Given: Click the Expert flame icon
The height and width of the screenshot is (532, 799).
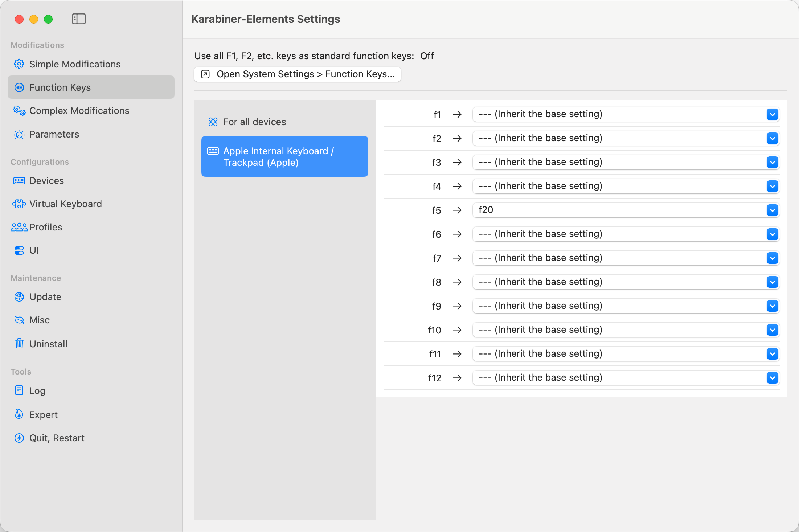Looking at the screenshot, I should point(19,414).
